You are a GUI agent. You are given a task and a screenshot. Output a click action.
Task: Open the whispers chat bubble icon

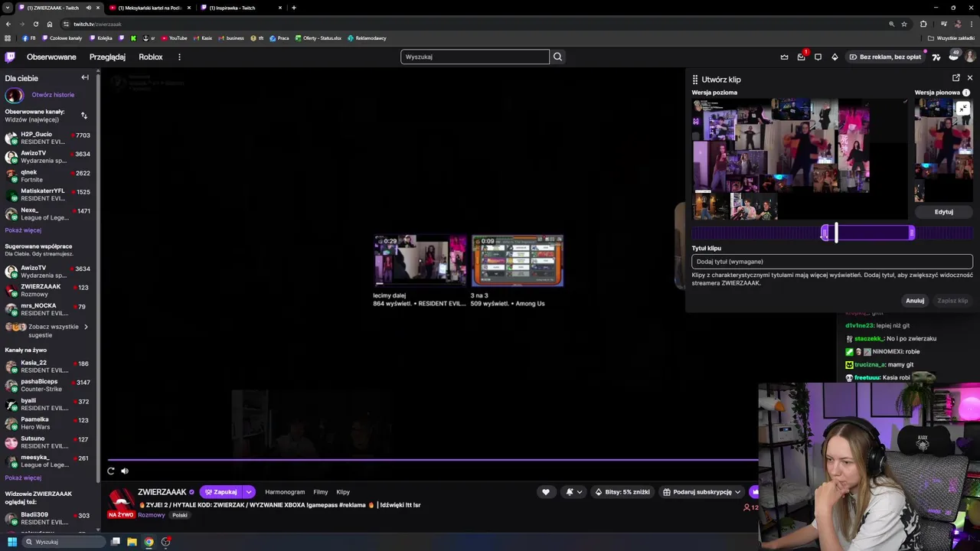(818, 57)
